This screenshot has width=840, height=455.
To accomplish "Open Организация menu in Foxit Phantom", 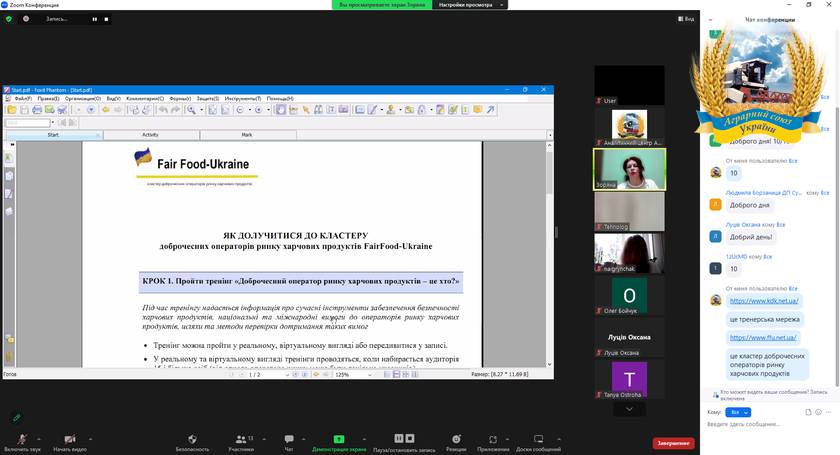I will coord(82,99).
